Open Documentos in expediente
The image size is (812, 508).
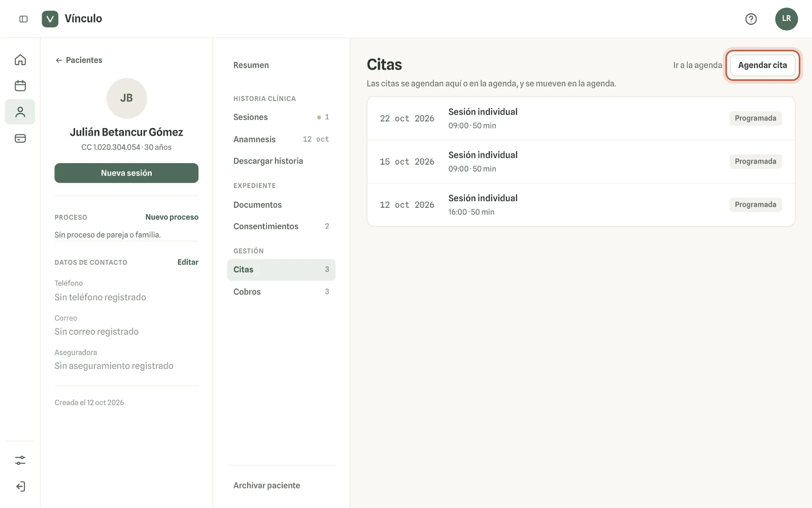coord(281,205)
